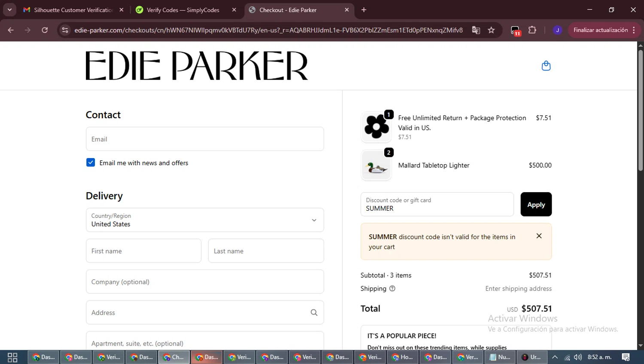Click the First name field
644x364 pixels.
click(x=143, y=251)
